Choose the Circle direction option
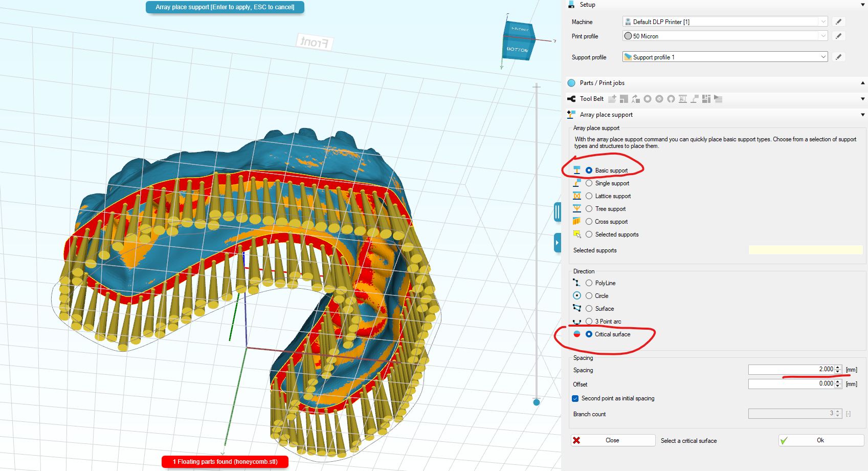 point(589,296)
